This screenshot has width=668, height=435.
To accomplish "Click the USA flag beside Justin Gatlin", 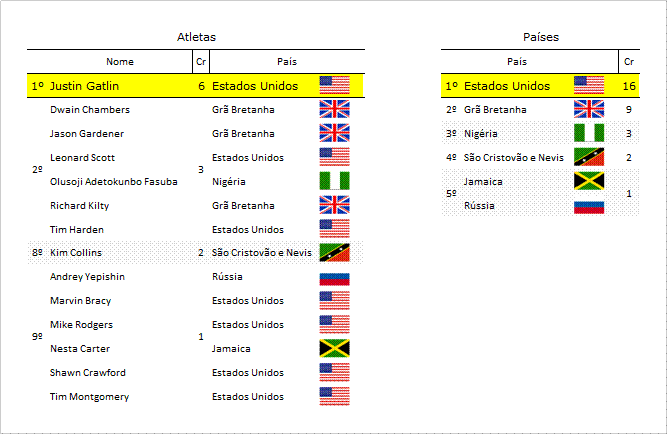I will tap(334, 85).
